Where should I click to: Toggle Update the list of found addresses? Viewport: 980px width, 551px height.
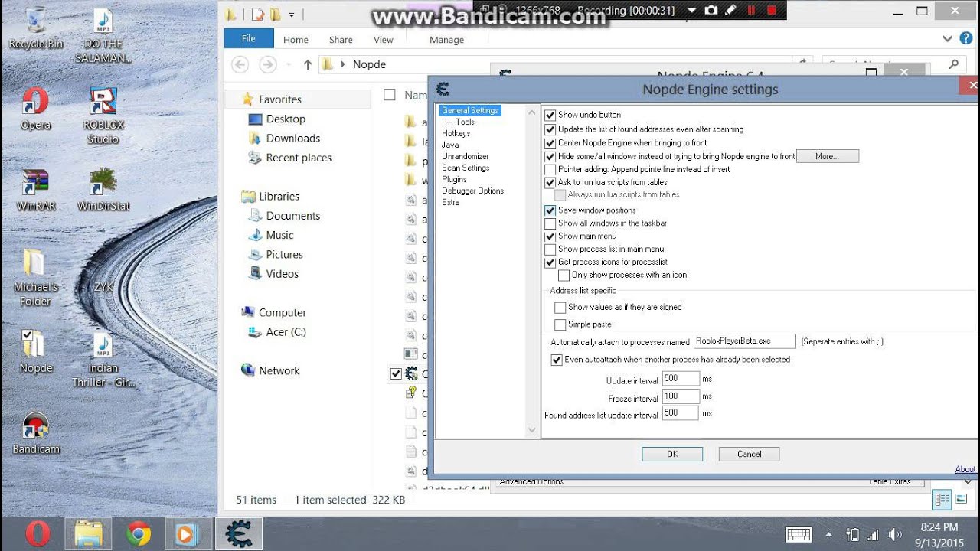pyautogui.click(x=550, y=129)
